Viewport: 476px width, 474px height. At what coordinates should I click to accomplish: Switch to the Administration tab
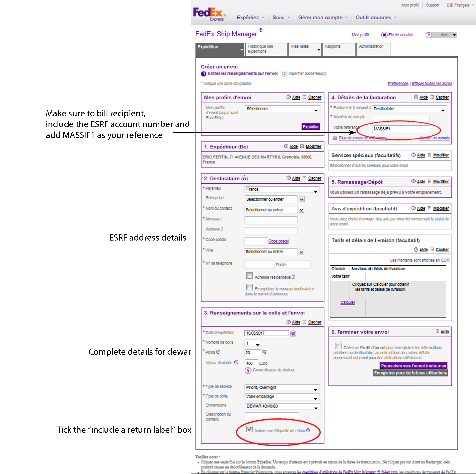tap(373, 49)
